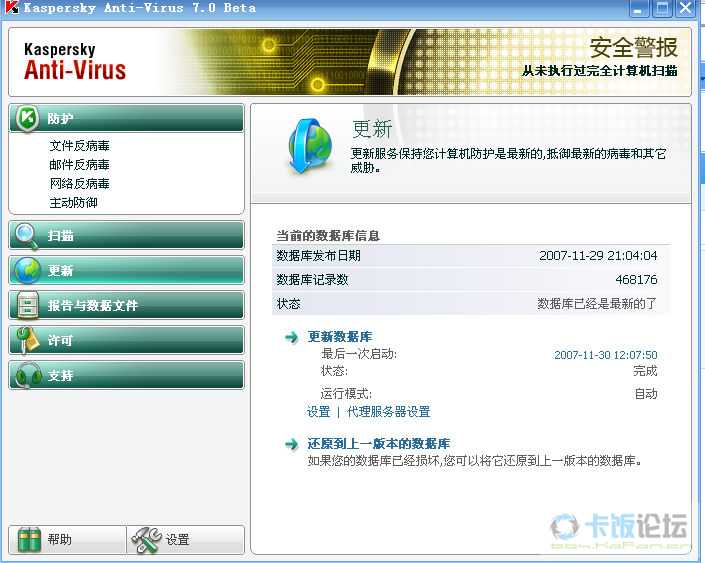Click the wrench and hammer settings icon
The image size is (705, 563).
147,540
